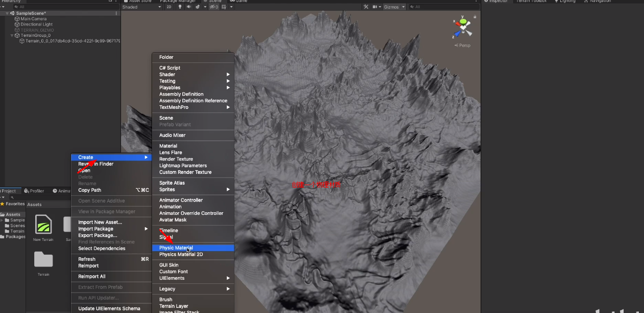Expand the TextMeshPro submenu
The width and height of the screenshot is (644, 313).
(x=193, y=107)
